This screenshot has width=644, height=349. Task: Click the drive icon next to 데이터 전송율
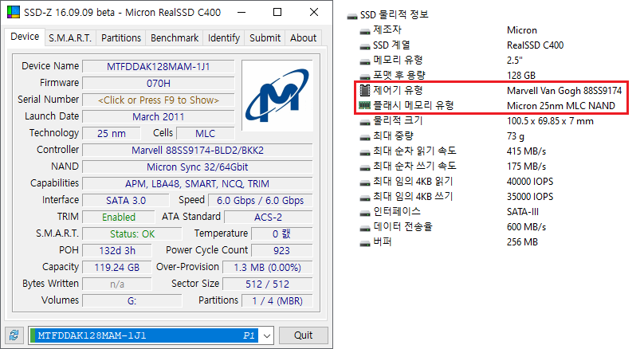point(365,229)
